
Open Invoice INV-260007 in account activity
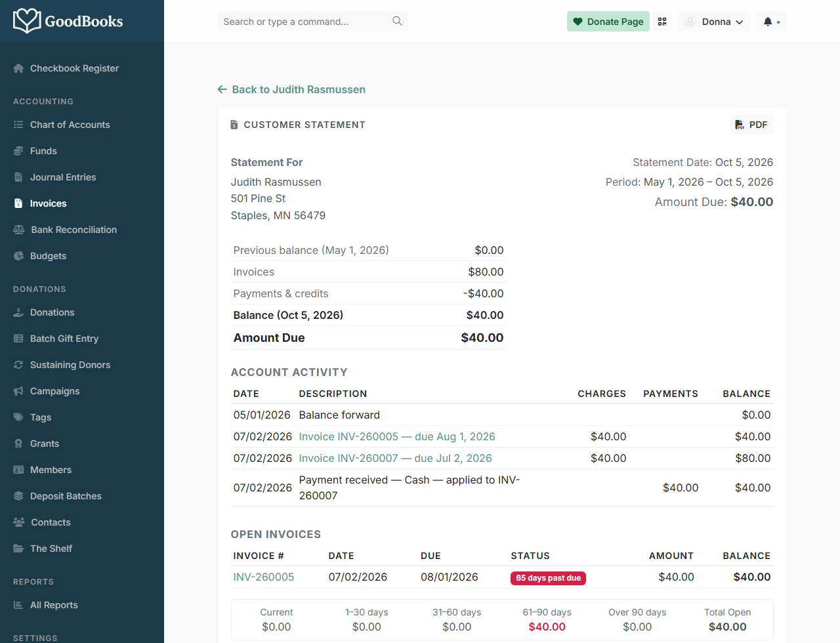[x=396, y=458]
